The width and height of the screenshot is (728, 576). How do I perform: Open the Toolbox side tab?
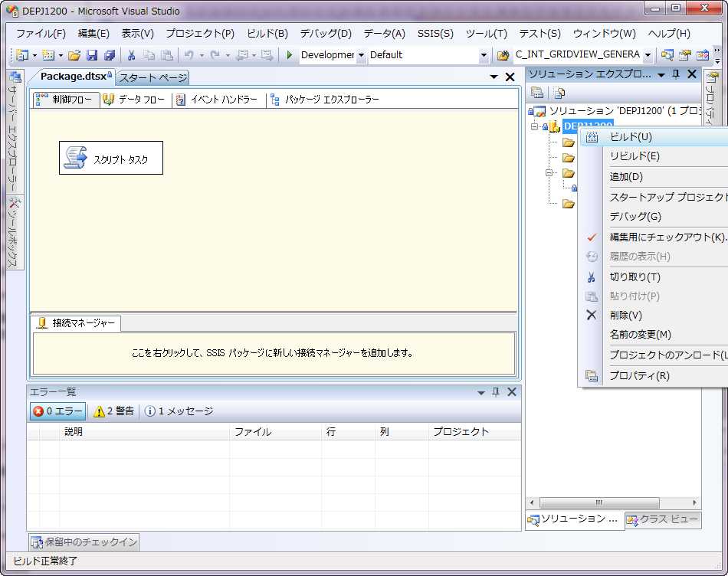pyautogui.click(x=14, y=232)
